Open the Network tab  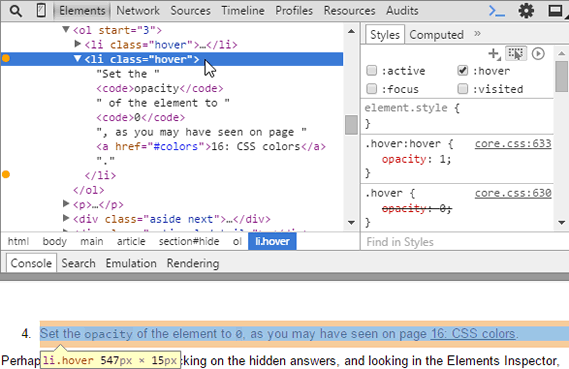(x=138, y=11)
